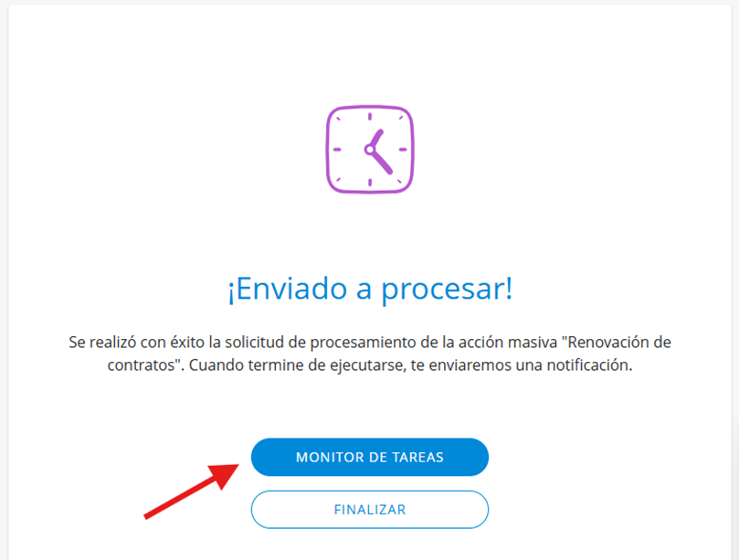Click the word "contratos" in the message

(142, 365)
